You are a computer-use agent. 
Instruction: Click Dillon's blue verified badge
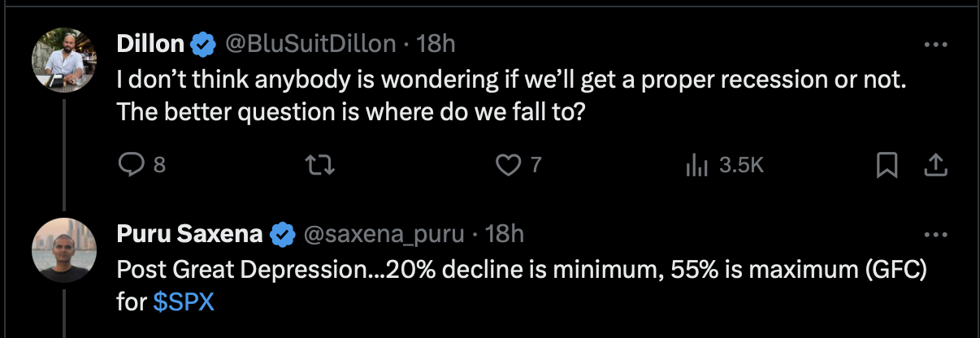202,45
